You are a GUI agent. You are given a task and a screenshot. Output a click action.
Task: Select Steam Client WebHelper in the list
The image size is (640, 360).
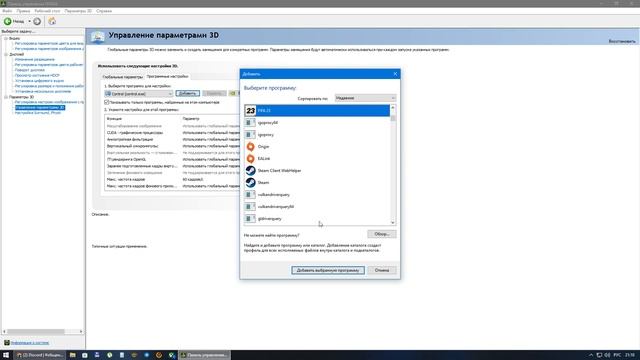click(317, 171)
